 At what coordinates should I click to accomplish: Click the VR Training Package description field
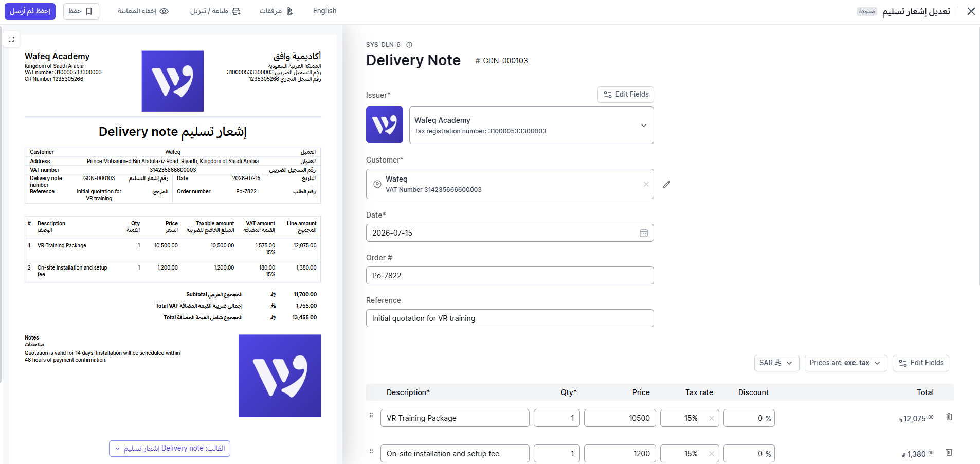[455, 418]
